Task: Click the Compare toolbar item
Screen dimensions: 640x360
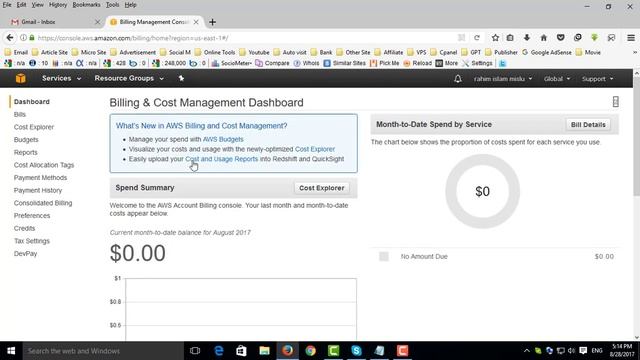Action: pyautogui.click(x=272, y=63)
